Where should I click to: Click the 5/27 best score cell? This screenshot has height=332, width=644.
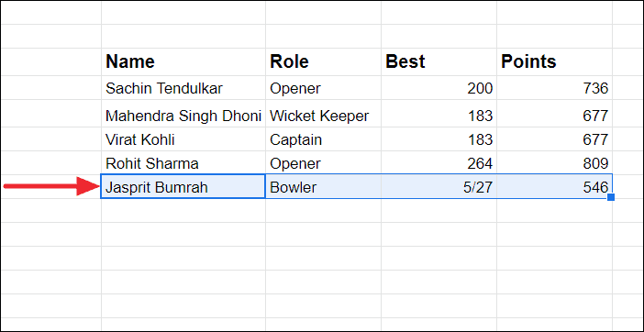[439, 187]
